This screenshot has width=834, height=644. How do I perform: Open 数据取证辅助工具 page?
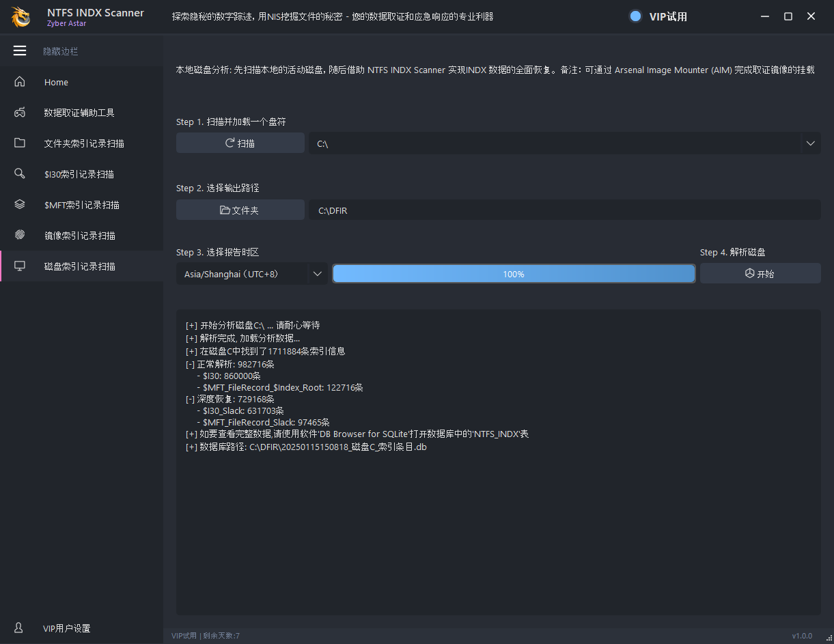pyautogui.click(x=81, y=113)
